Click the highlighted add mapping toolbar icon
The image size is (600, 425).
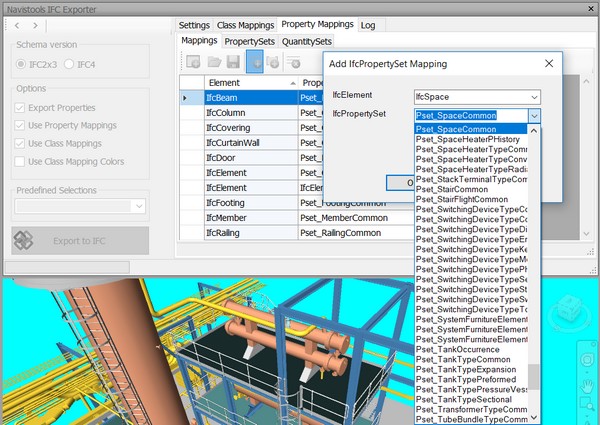(x=255, y=64)
